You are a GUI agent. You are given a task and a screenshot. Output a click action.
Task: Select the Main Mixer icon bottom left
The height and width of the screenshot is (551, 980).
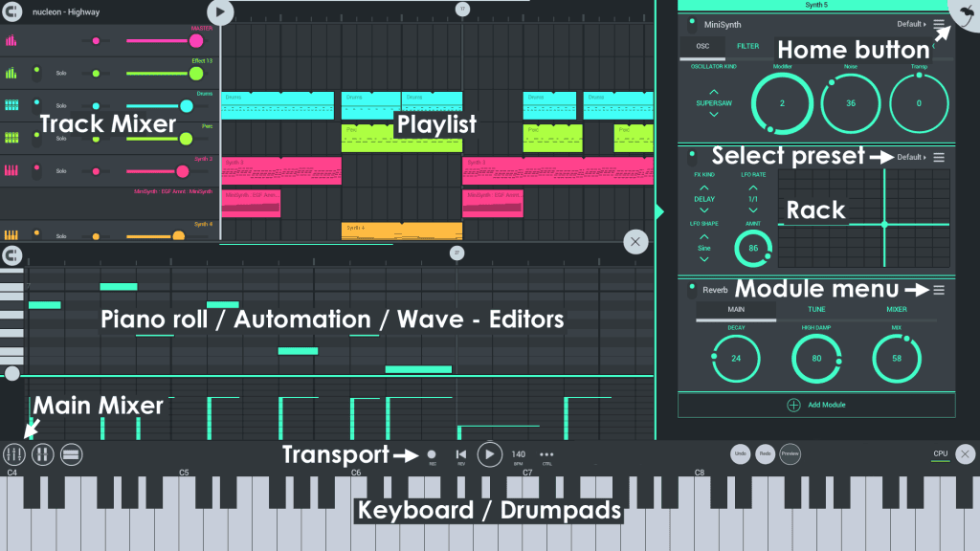12,454
